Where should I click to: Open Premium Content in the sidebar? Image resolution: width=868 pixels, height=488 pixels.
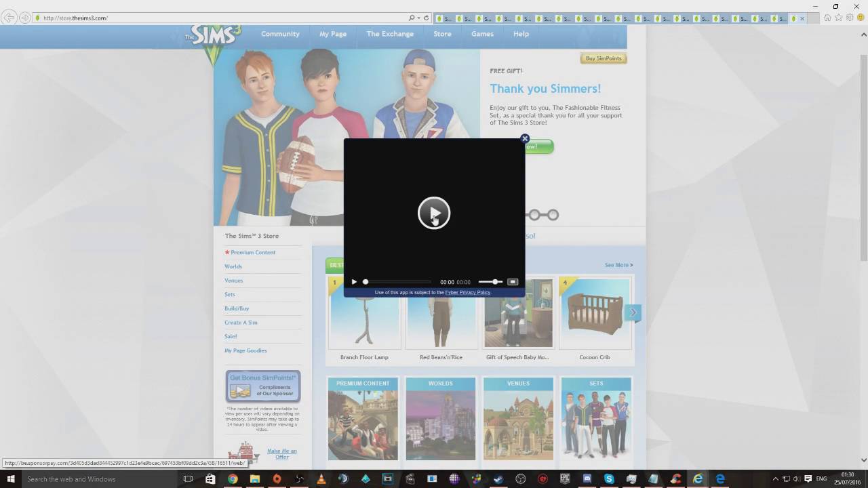[x=253, y=252]
